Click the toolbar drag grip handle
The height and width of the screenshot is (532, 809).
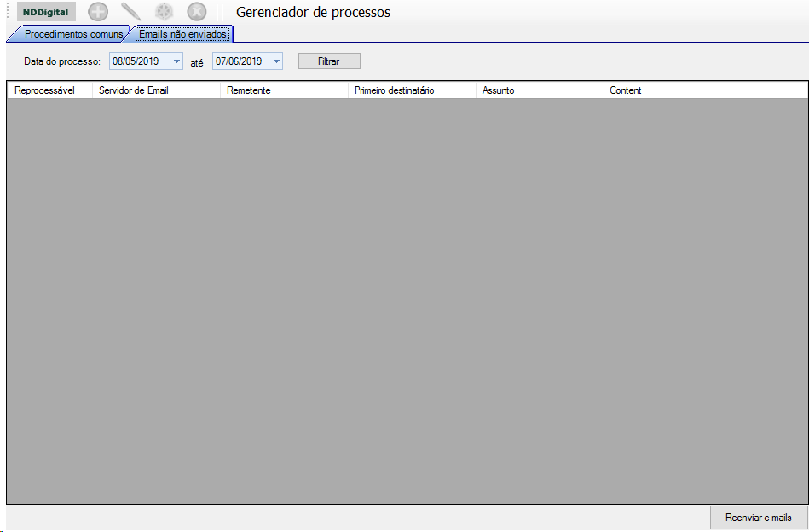[x=8, y=12]
